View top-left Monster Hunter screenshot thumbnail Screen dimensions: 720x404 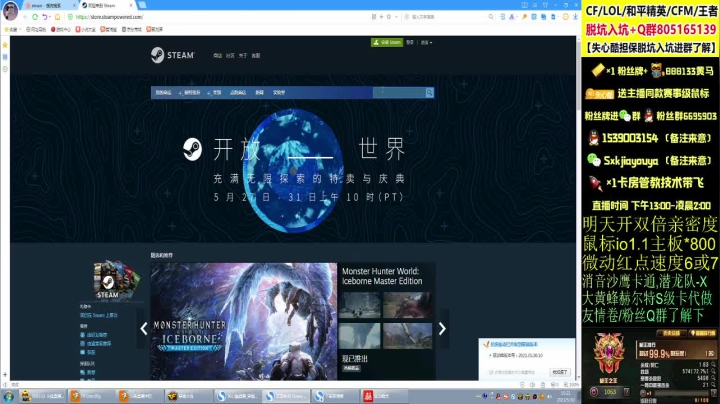point(360,305)
